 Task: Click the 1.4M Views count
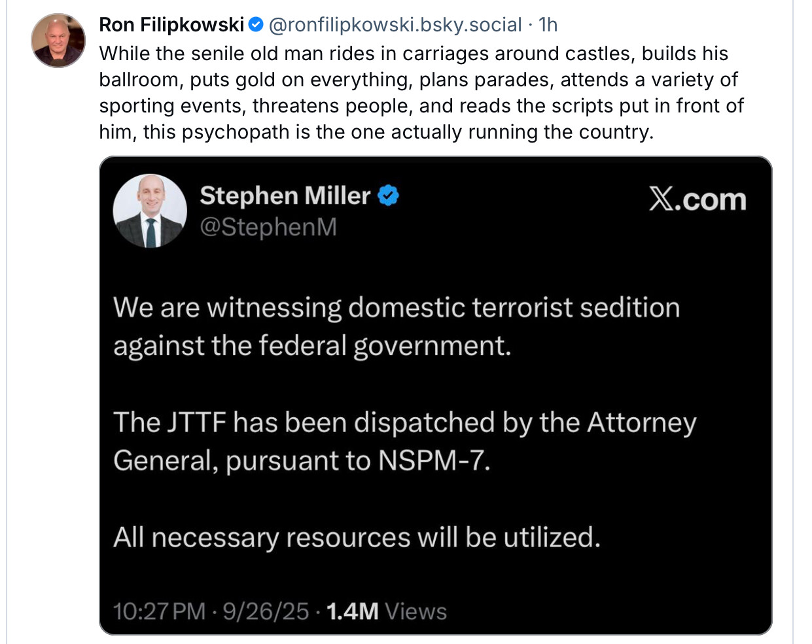(386, 611)
